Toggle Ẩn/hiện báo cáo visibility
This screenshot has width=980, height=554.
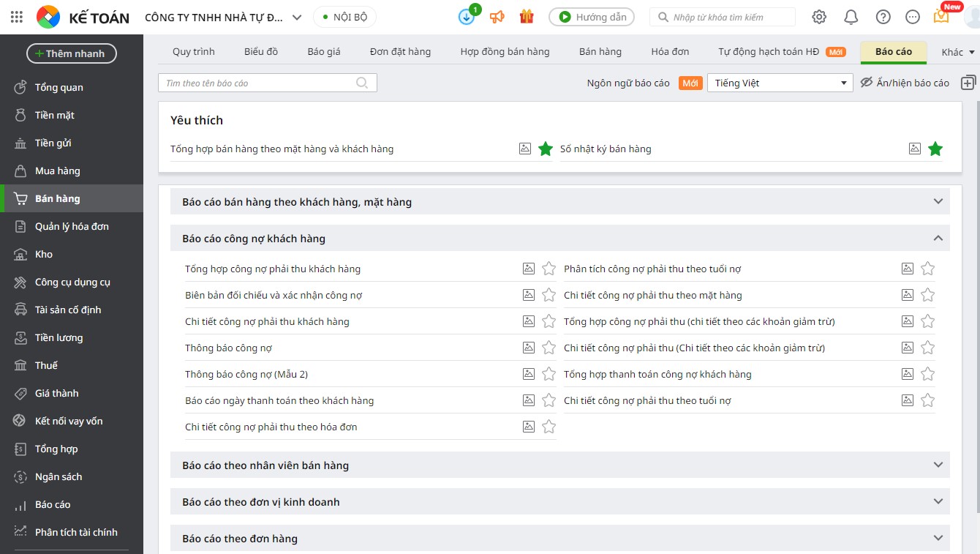pos(904,83)
